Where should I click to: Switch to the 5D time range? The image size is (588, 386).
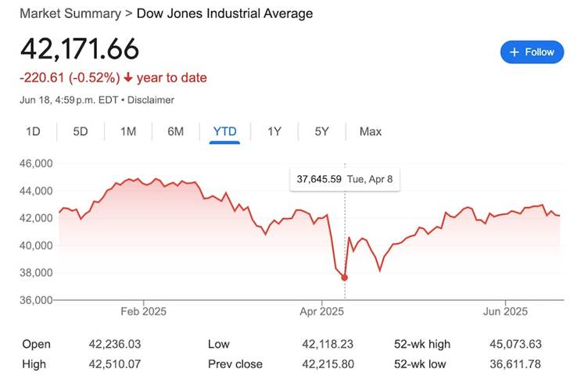tap(81, 131)
